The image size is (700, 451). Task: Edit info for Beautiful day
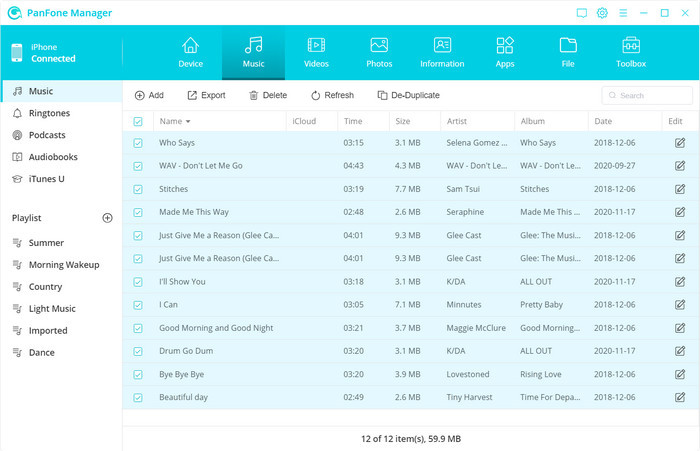[680, 397]
